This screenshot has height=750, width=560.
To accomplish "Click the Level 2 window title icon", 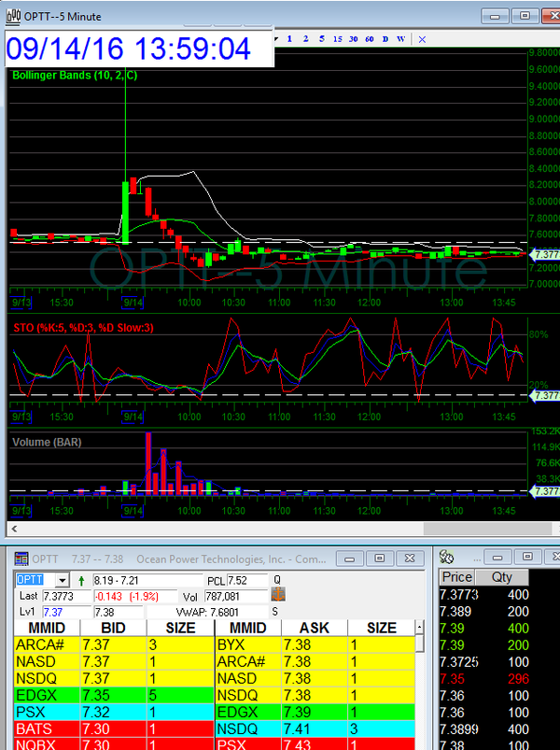I will pyautogui.click(x=21, y=559).
